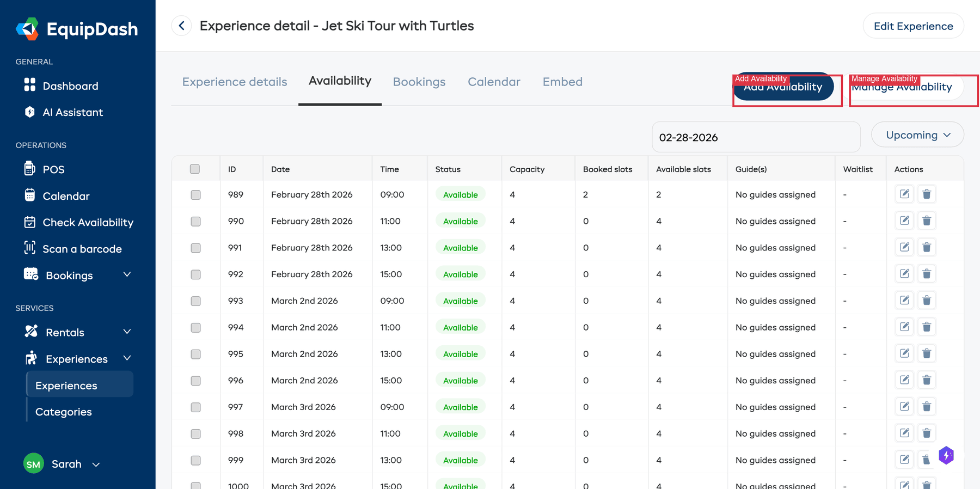Screen dimensions: 980x489
Task: Edit availability row 990
Action: (904, 221)
